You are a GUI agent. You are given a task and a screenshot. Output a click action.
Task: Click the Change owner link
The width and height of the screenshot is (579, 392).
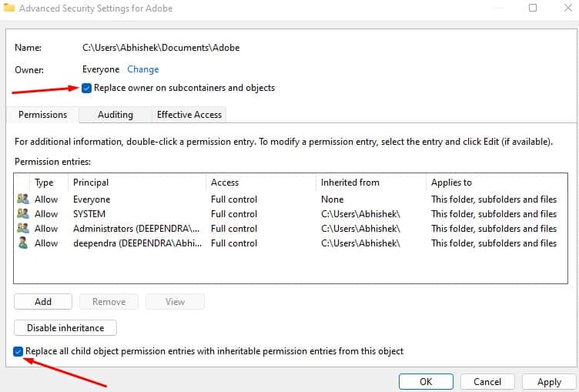click(x=143, y=69)
